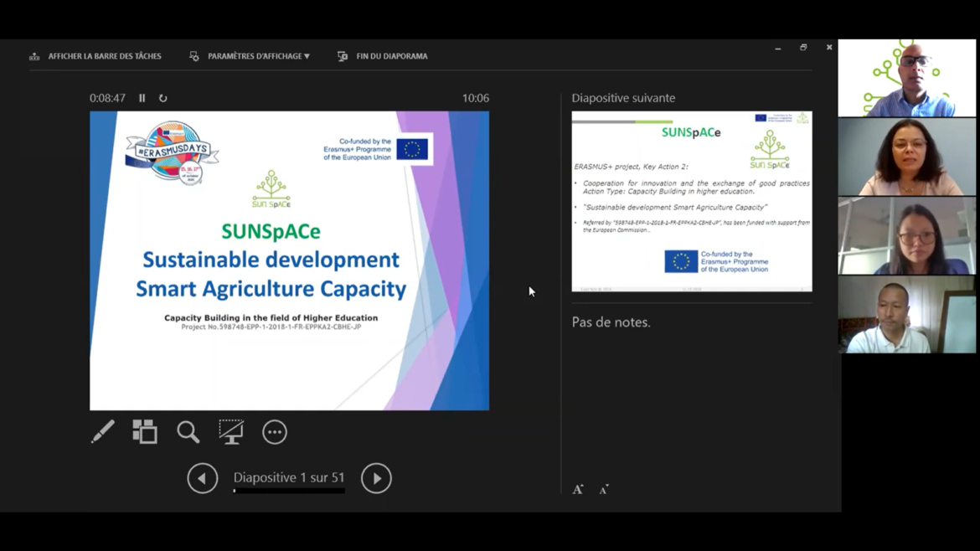Screen dimensions: 980x551
Task: Minimize the presenter view window
Action: point(778,48)
